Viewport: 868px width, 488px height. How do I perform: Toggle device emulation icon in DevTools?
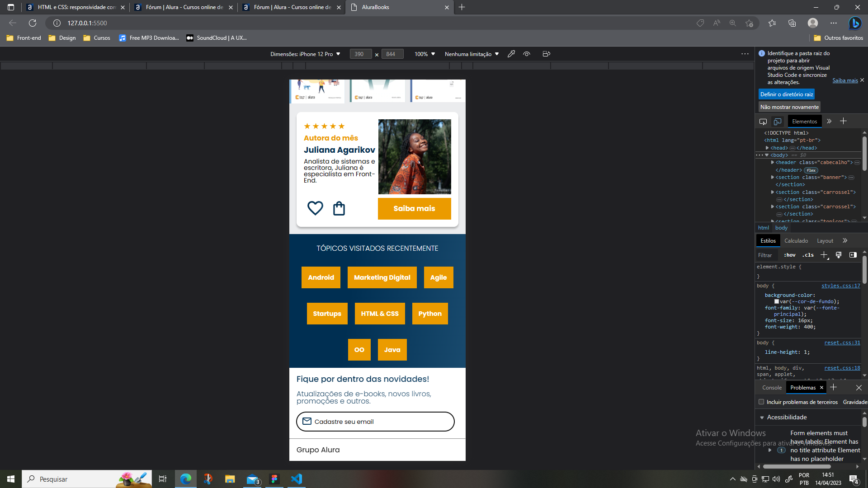tap(778, 122)
